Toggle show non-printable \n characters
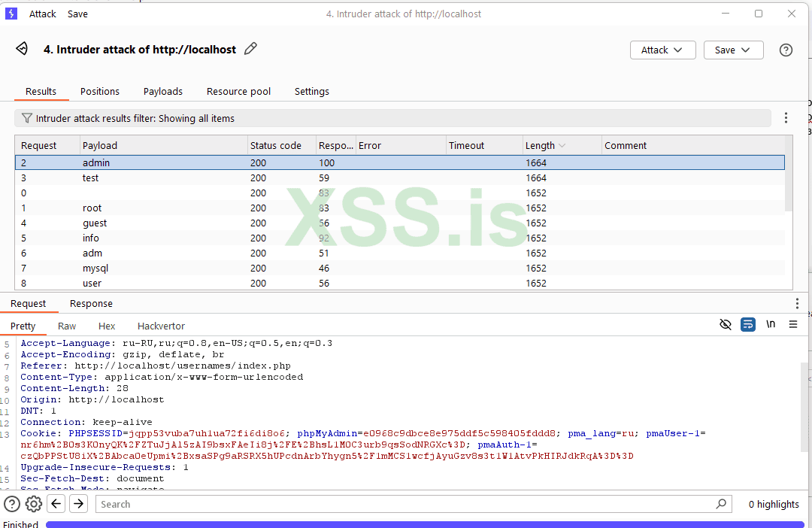 coord(771,325)
